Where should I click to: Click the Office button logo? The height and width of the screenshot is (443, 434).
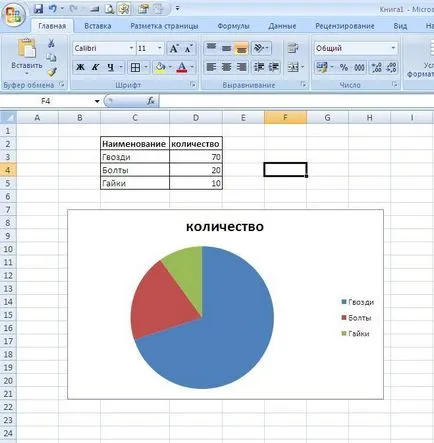tap(13, 15)
